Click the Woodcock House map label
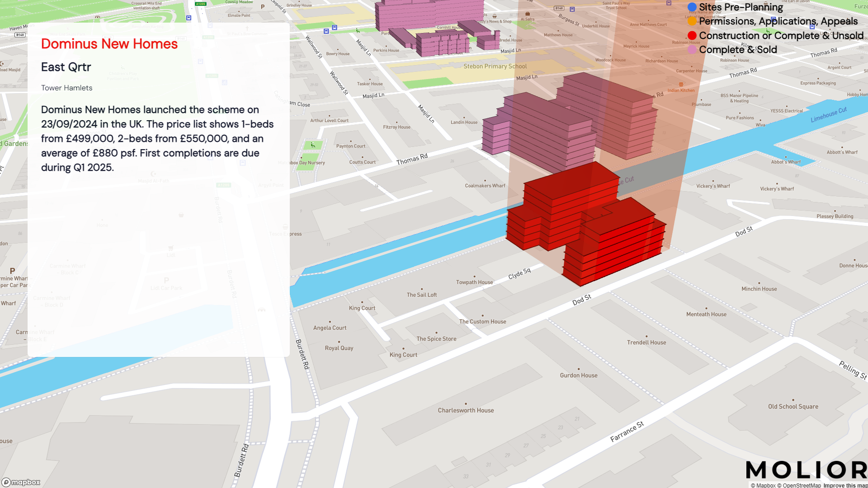Viewport: 868px width, 488px height. click(610, 60)
